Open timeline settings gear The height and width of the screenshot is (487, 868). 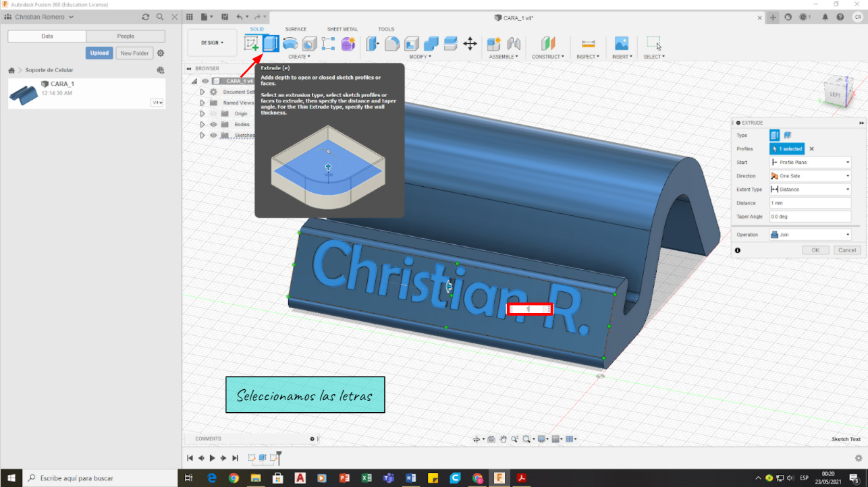click(x=859, y=458)
